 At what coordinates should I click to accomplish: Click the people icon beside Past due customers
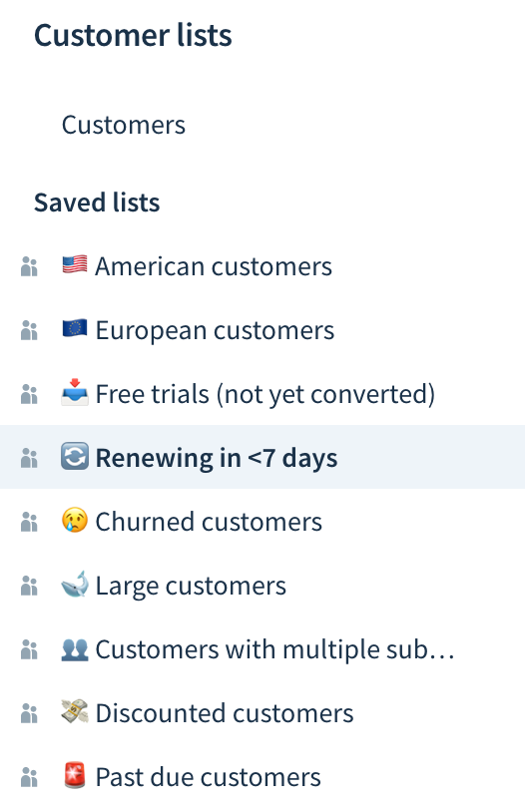pyautogui.click(x=29, y=777)
